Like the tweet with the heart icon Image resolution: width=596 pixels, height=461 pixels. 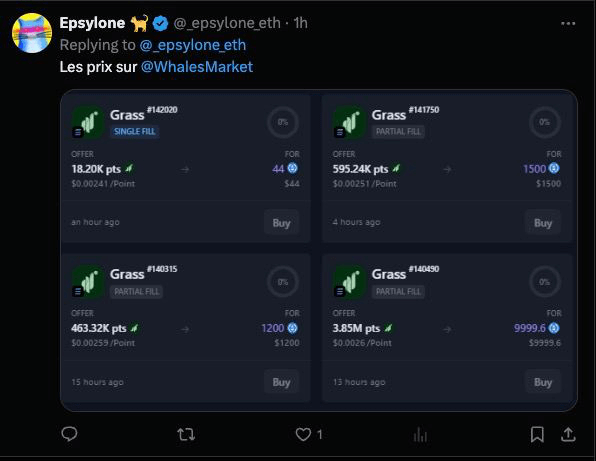click(303, 434)
